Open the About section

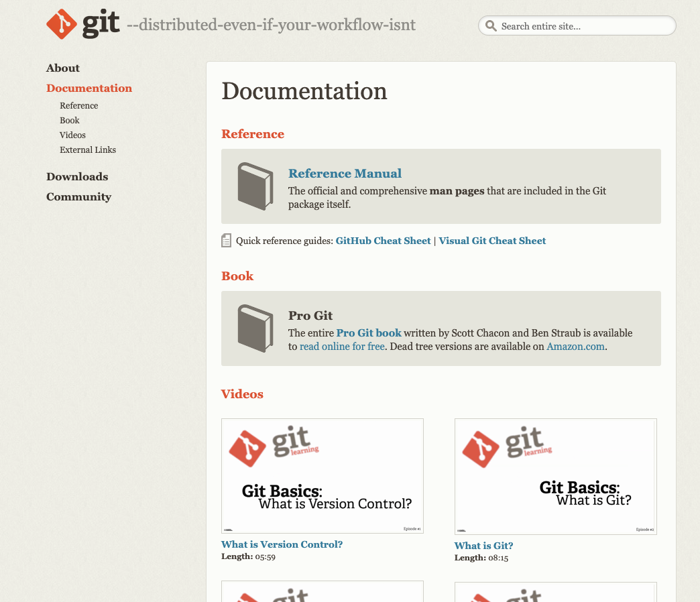63,68
